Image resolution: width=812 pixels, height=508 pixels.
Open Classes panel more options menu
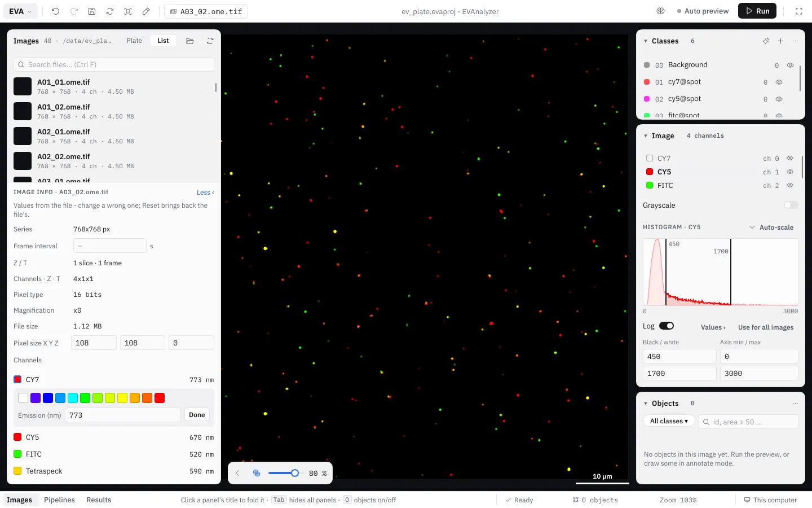(795, 41)
